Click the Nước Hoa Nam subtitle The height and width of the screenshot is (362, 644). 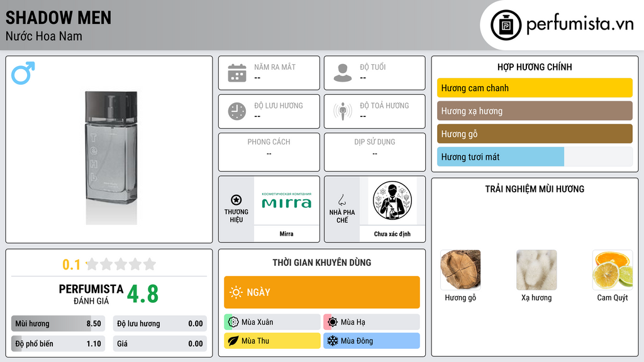point(44,36)
